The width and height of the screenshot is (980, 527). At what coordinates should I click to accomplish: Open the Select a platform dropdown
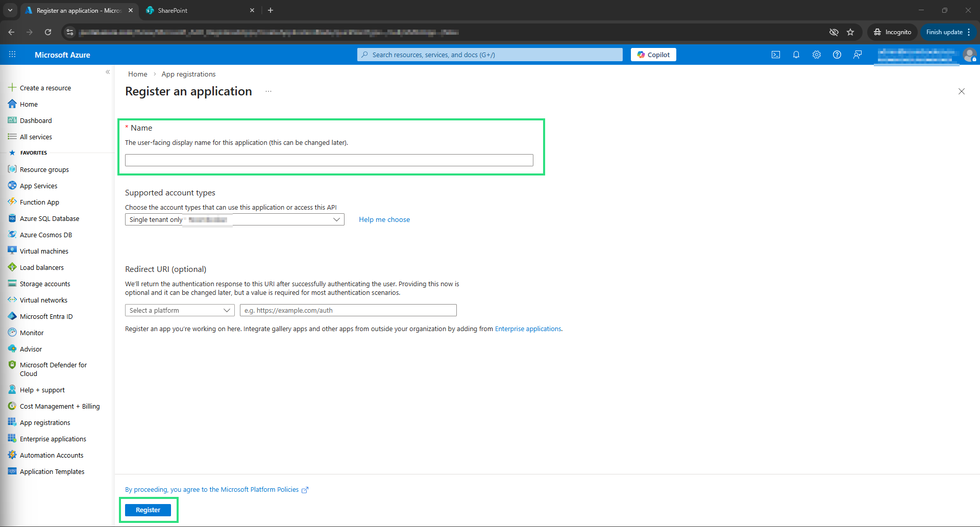(179, 310)
